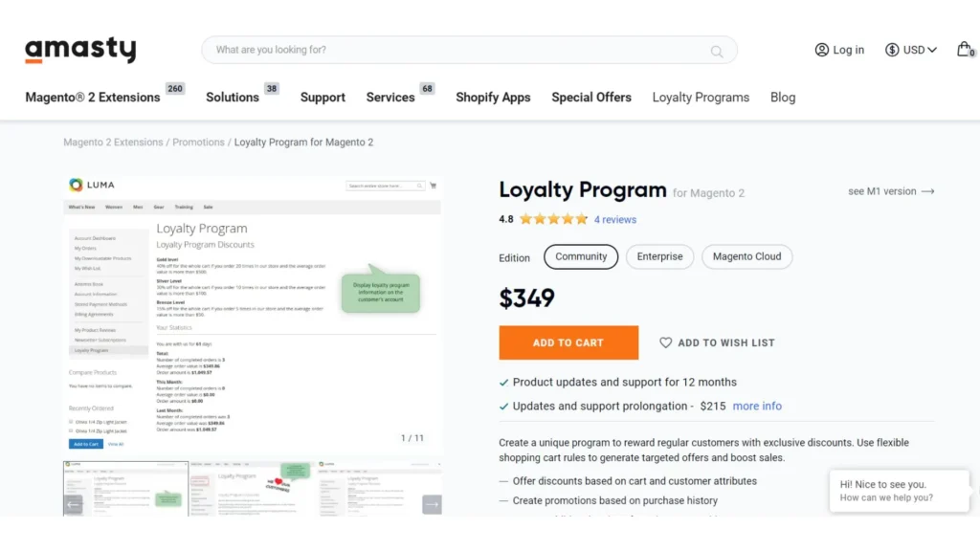980x551 pixels.
Task: Click the left arrow on the thumbnail carousel
Action: 72,504
